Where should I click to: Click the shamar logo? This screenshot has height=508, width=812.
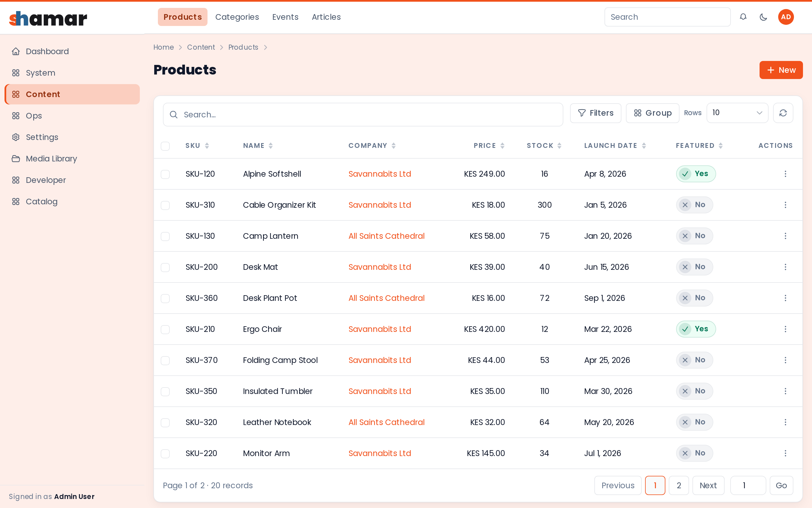coord(48,18)
